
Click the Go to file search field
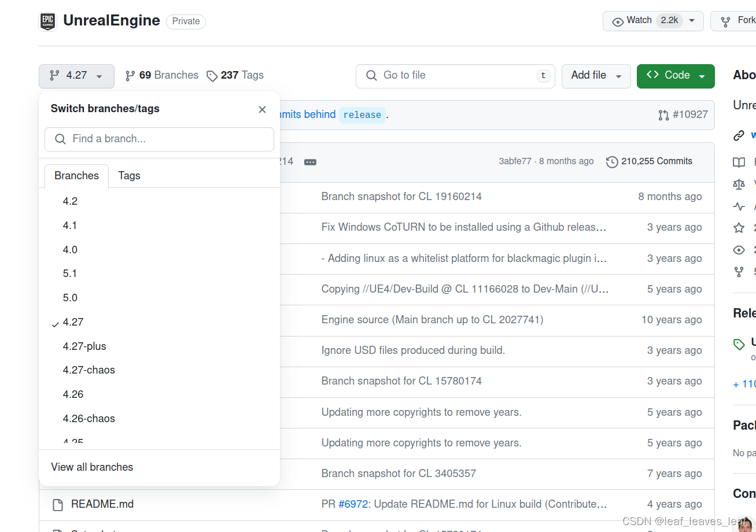(455, 76)
